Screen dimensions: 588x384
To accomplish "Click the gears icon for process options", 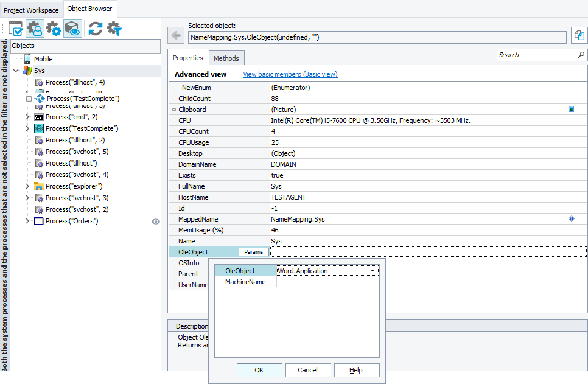I will (54, 29).
